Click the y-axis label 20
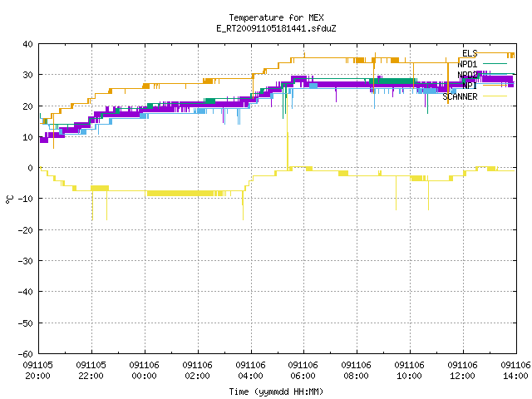 click(x=27, y=106)
